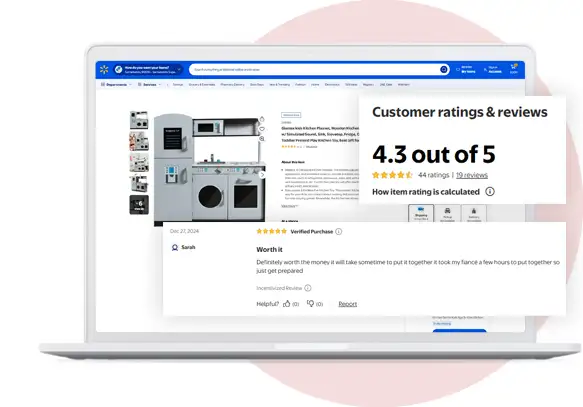This screenshot has width=583, height=407.
Task: Click reviewer Sarah's profile icon
Action: 175,247
